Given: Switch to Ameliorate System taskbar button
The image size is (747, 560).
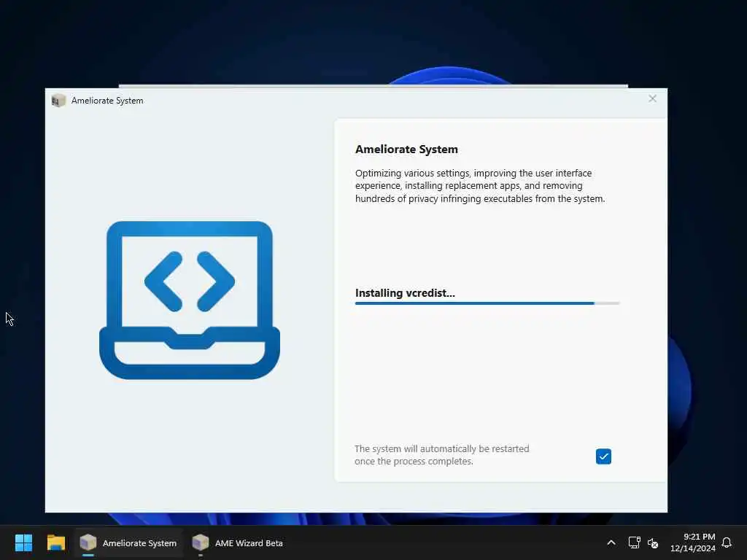Looking at the screenshot, I should [x=128, y=542].
